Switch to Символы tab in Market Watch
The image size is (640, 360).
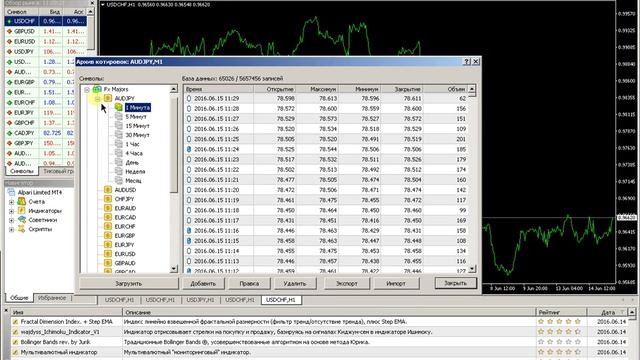coord(22,171)
